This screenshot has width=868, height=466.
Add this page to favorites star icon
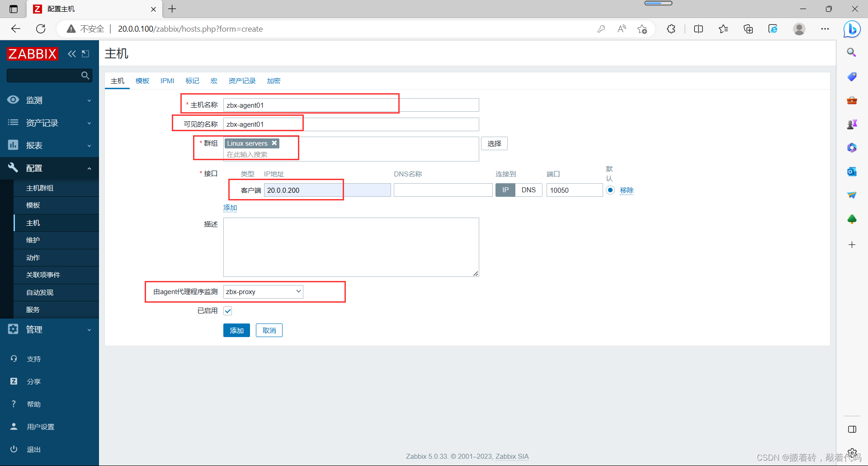pyautogui.click(x=642, y=29)
